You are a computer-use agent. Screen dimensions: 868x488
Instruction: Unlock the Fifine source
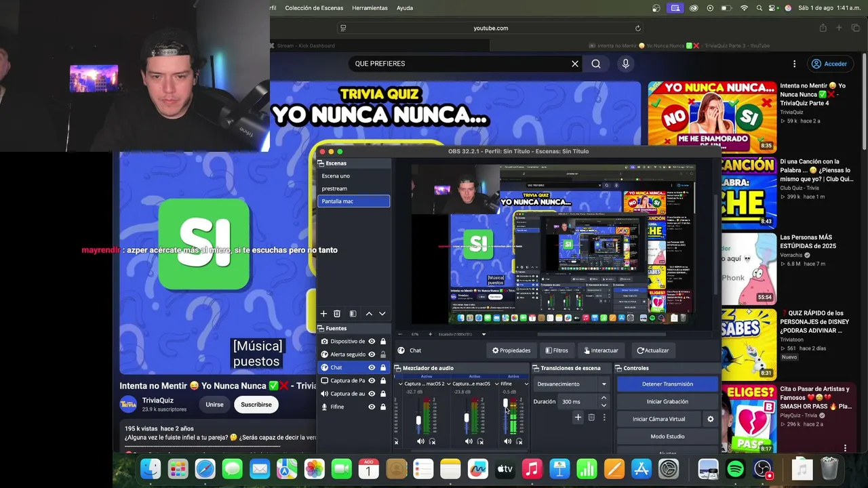[x=383, y=407]
